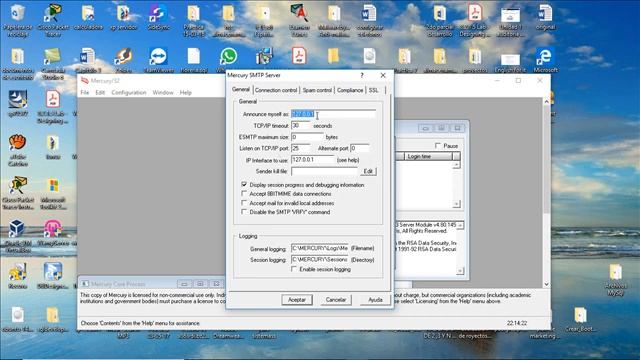Click Mercury/32 main scrollbar down arrow
The height and width of the screenshot is (360, 640).
(x=547, y=284)
